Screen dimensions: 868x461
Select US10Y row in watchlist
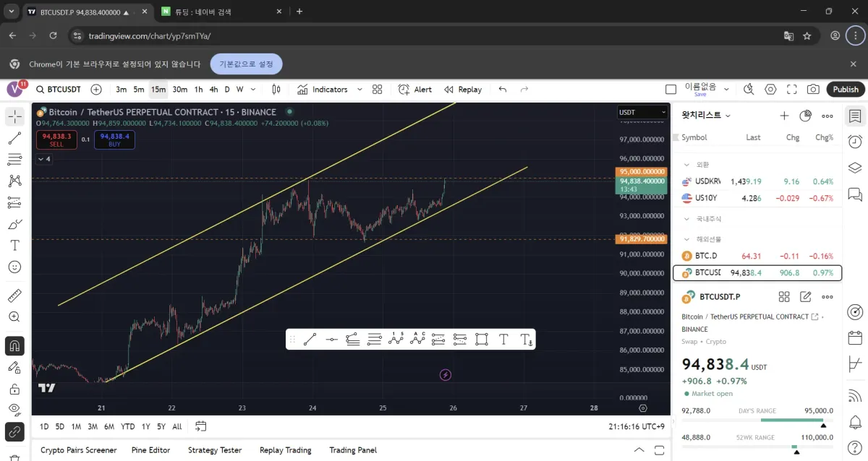757,198
